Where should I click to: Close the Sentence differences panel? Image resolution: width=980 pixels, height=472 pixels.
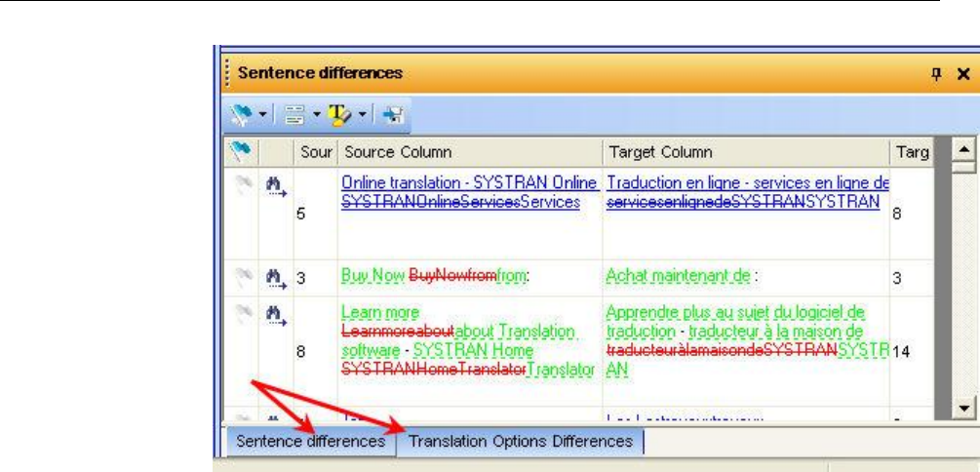(x=963, y=74)
